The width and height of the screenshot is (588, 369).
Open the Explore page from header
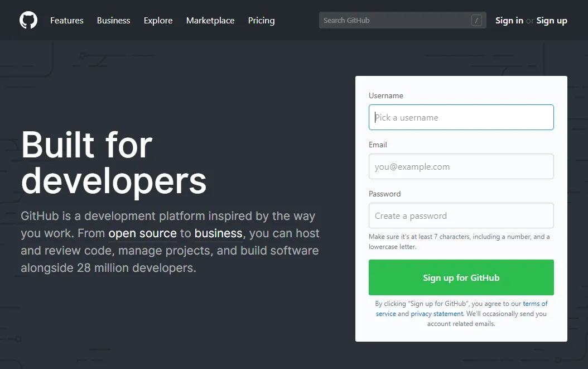click(158, 21)
